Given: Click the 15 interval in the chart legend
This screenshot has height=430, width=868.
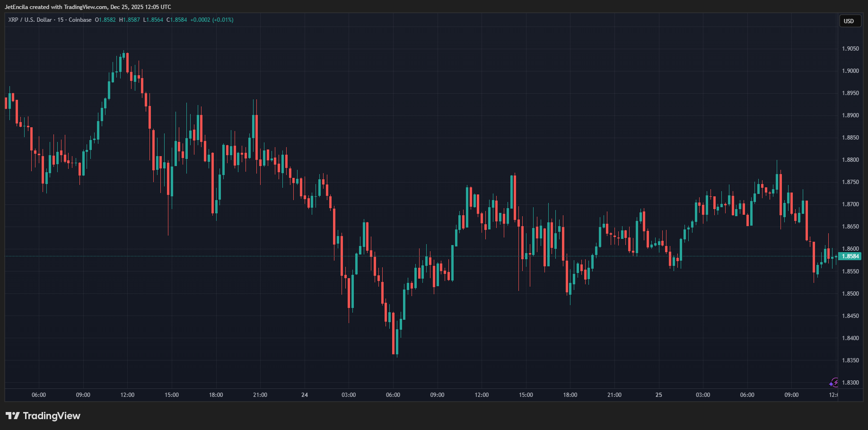Looking at the screenshot, I should pyautogui.click(x=61, y=20).
